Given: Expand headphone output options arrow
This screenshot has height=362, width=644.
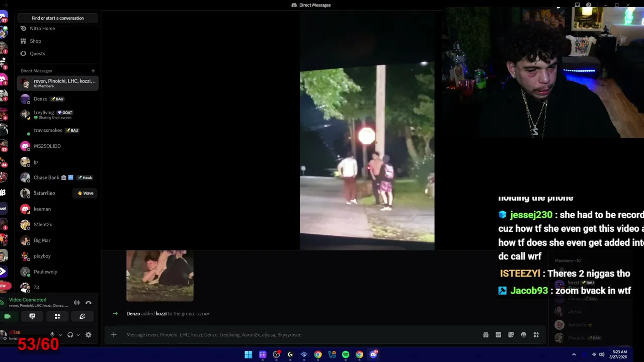Looking at the screenshot, I should pyautogui.click(x=78, y=335).
